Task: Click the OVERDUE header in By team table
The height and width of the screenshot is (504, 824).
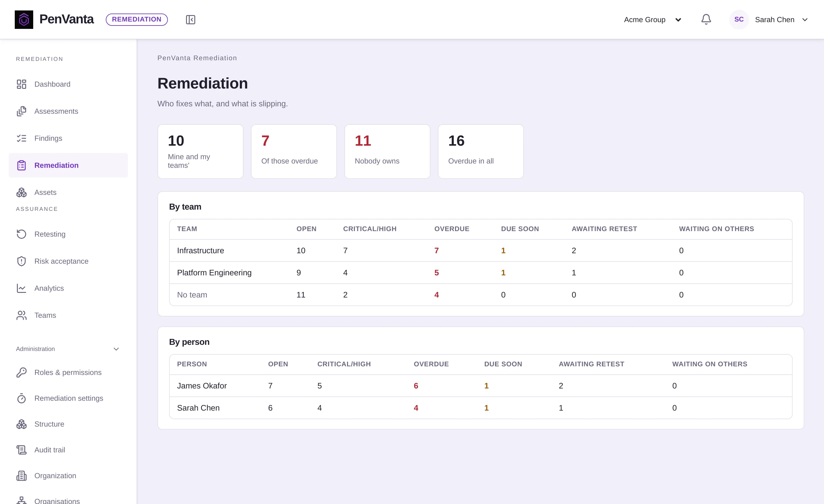Action: point(451,229)
